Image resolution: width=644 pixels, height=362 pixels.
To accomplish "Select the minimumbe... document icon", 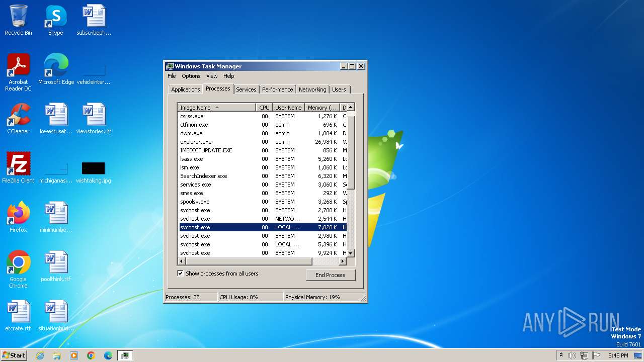I will tap(56, 217).
